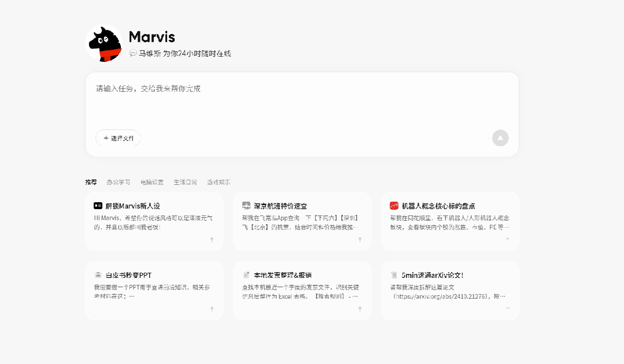Click the 深京航班特价速查 card icon
Screen dimensions: 624x364
tap(246, 206)
